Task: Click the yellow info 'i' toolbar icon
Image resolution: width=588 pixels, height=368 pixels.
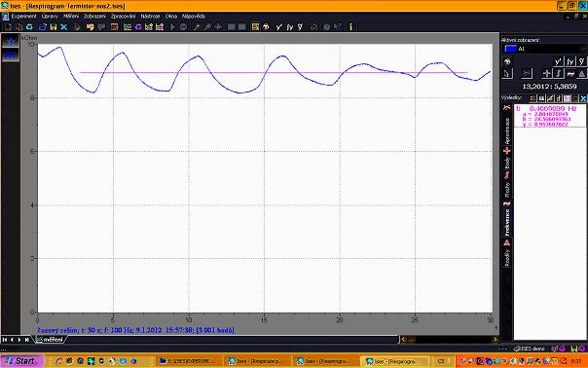Action: tap(350, 27)
